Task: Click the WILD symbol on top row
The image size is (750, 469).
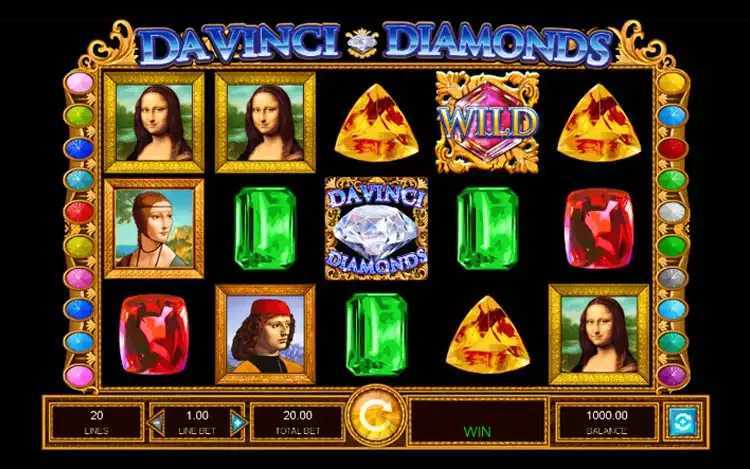Action: point(487,122)
